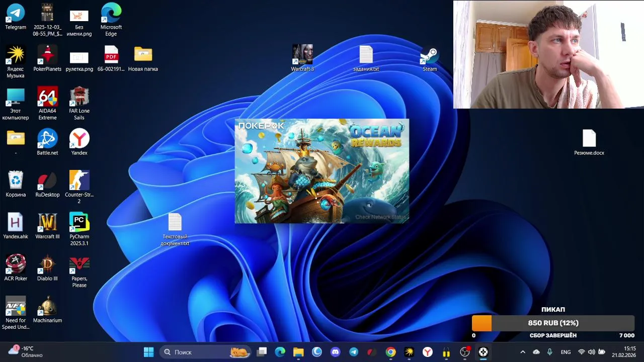Open Этот компьютер on the desktop
The width and height of the screenshot is (644, 362).
16,104
